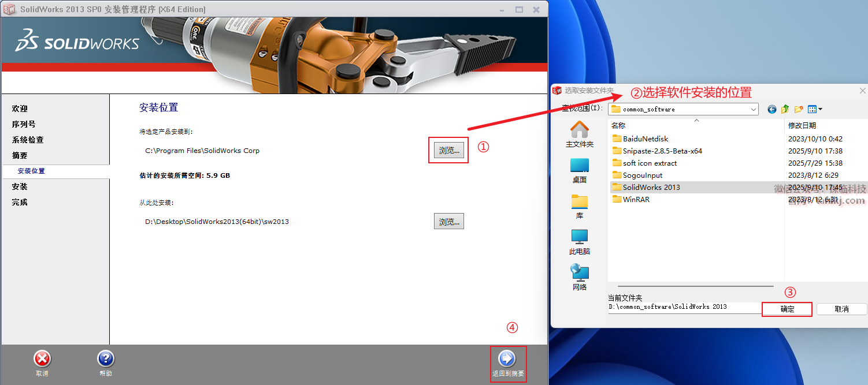868x385 pixels.
Task: Click SolidWorks installer title bar icon
Action: pos(9,9)
